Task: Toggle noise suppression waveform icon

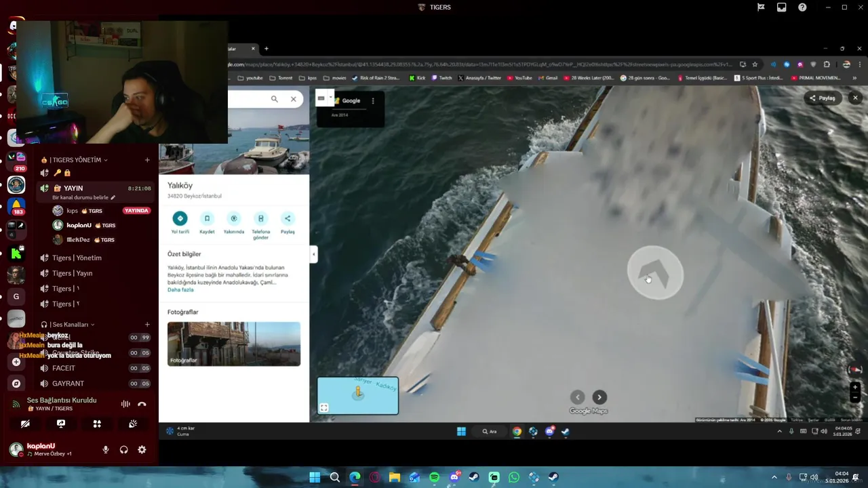Action: (x=125, y=404)
